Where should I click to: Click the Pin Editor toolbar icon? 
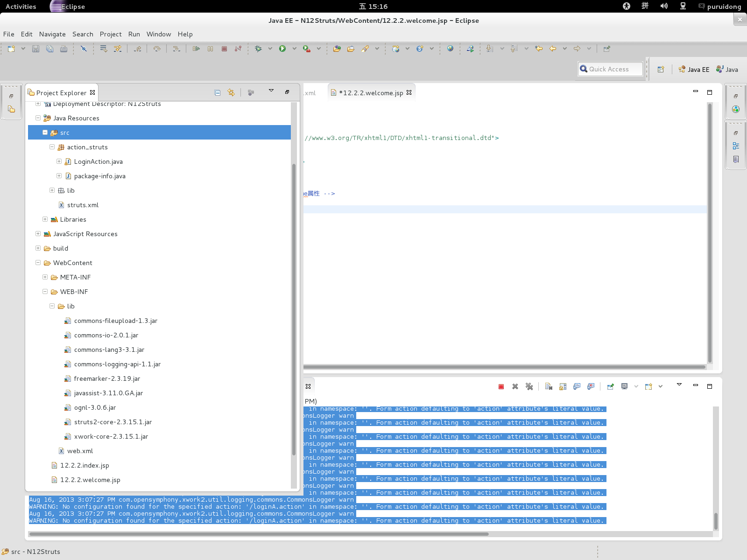click(x=606, y=49)
